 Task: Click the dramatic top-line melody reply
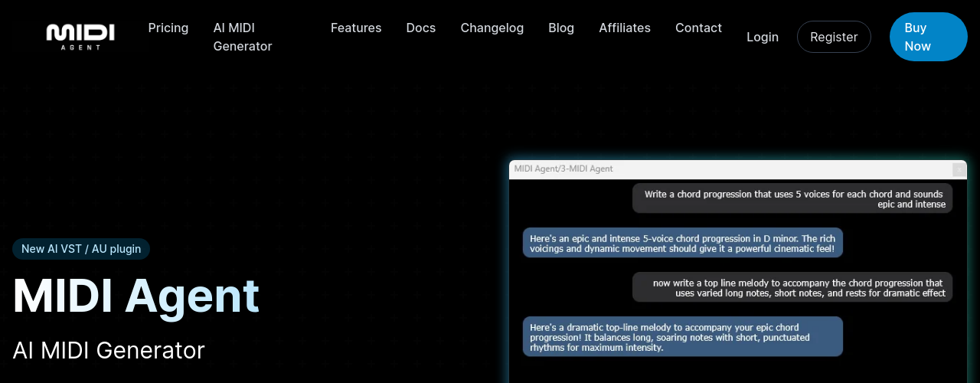(683, 336)
